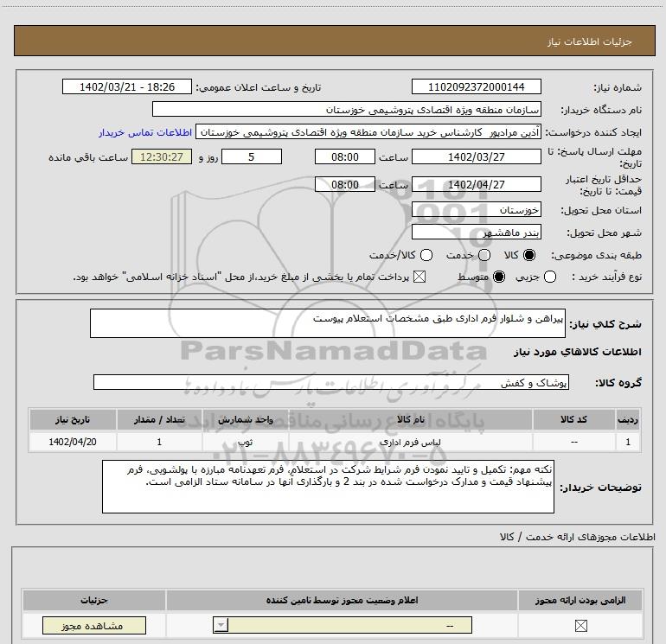The width and height of the screenshot is (666, 644).
Task: Click the الزامی بودن ارائه مجوز header
Action: click(x=580, y=600)
